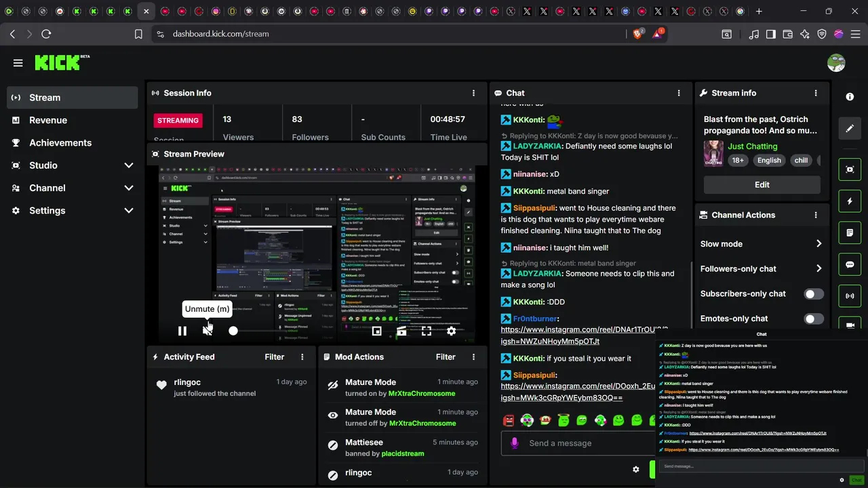Click the purple microphone icon in message box

point(515,443)
